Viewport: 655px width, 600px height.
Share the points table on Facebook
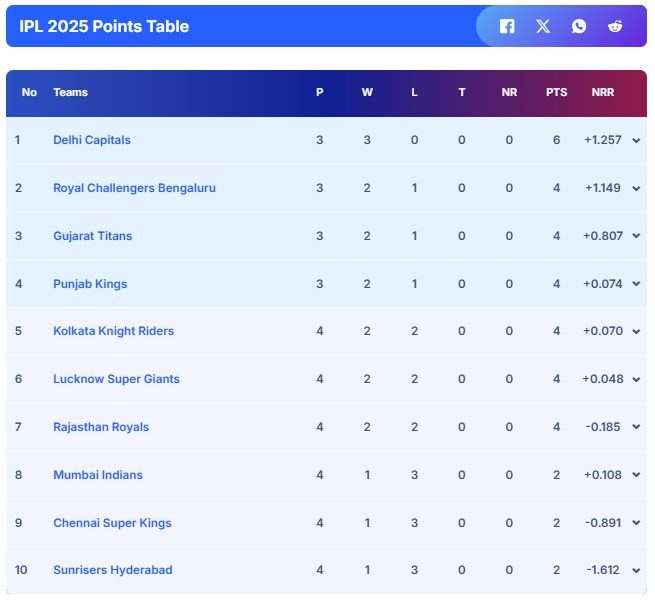[507, 26]
